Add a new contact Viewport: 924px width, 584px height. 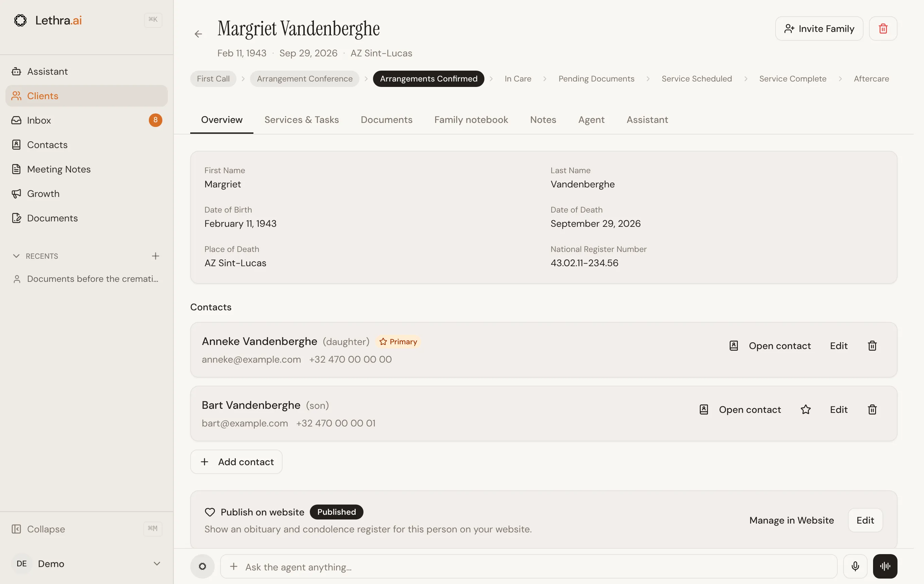(x=236, y=462)
